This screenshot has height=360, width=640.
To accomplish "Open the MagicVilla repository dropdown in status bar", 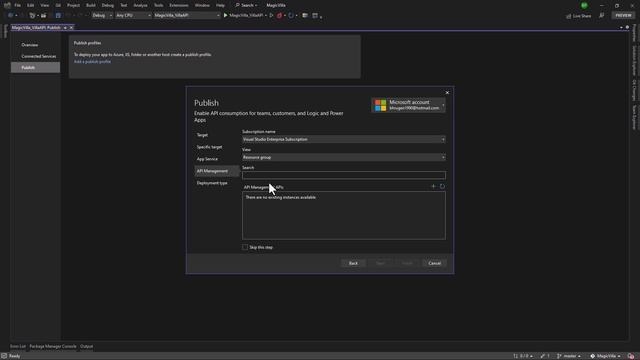I will pos(605,356).
